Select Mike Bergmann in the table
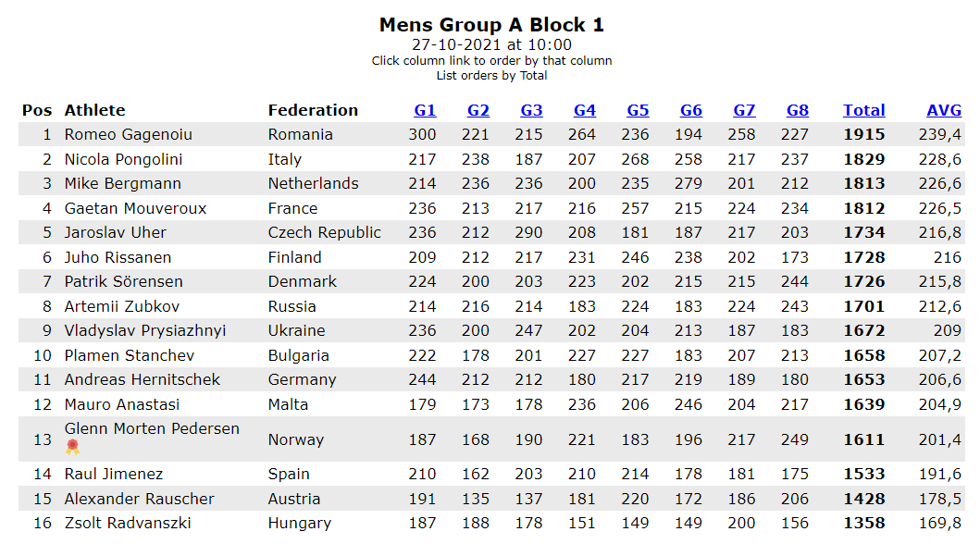Viewport: 980px width, 544px height. coord(122,184)
